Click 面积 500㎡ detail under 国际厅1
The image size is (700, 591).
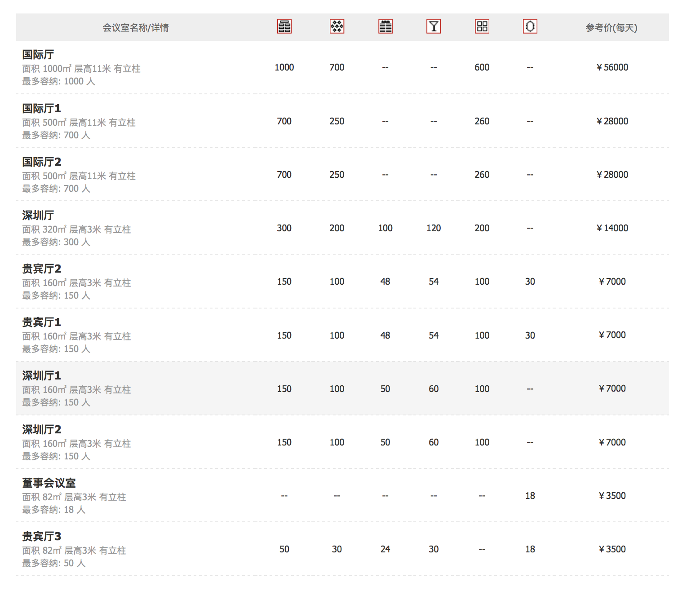tap(79, 123)
